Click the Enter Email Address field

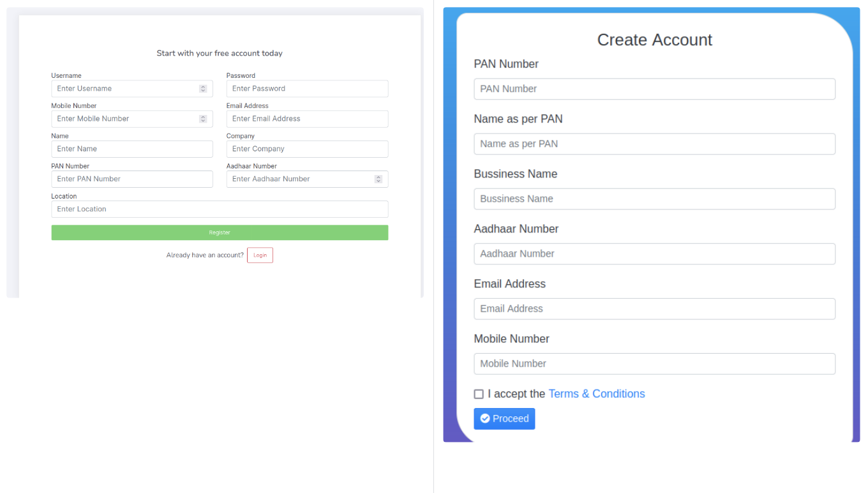click(307, 119)
